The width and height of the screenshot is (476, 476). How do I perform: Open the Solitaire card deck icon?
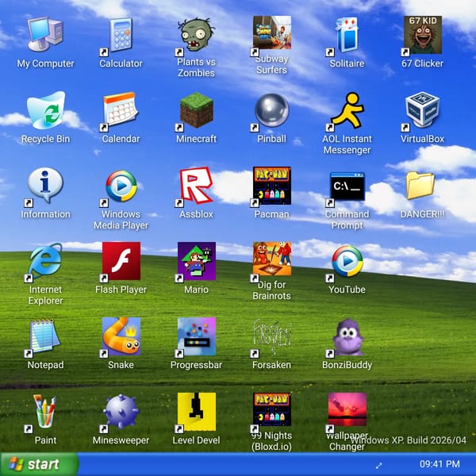click(x=347, y=35)
